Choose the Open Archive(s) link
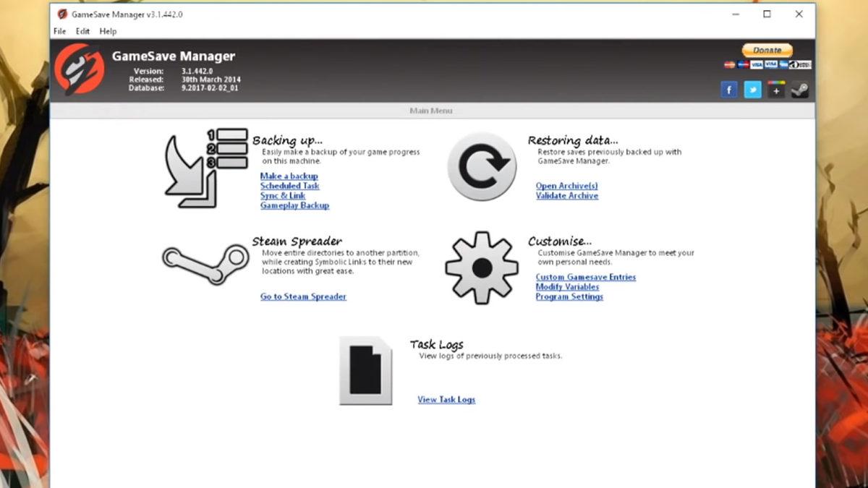Viewport: 868px width, 488px height. tap(566, 186)
